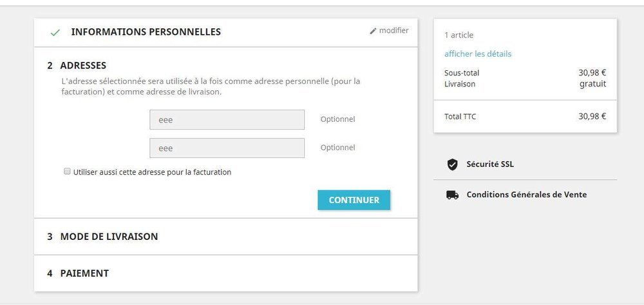Click the pencil modifier icon

[373, 31]
